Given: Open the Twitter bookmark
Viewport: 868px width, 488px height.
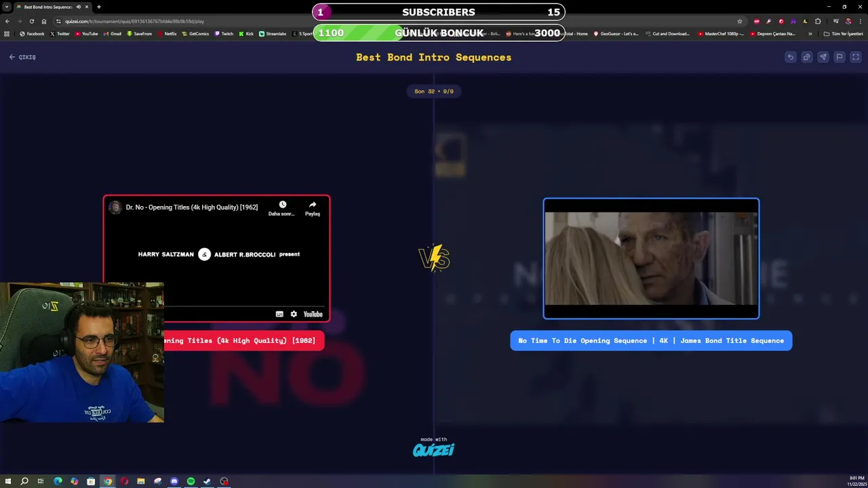Looking at the screenshot, I should point(60,33).
